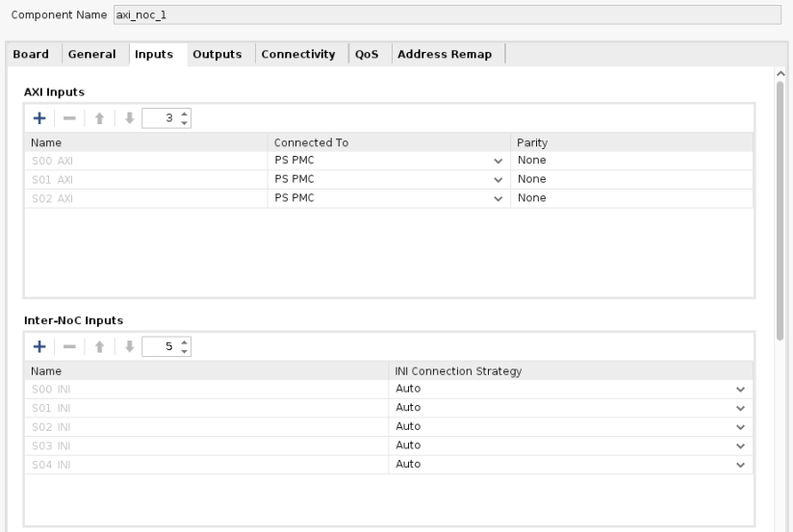793x532 pixels.
Task: Switch to the Outputs tab
Action: [217, 55]
